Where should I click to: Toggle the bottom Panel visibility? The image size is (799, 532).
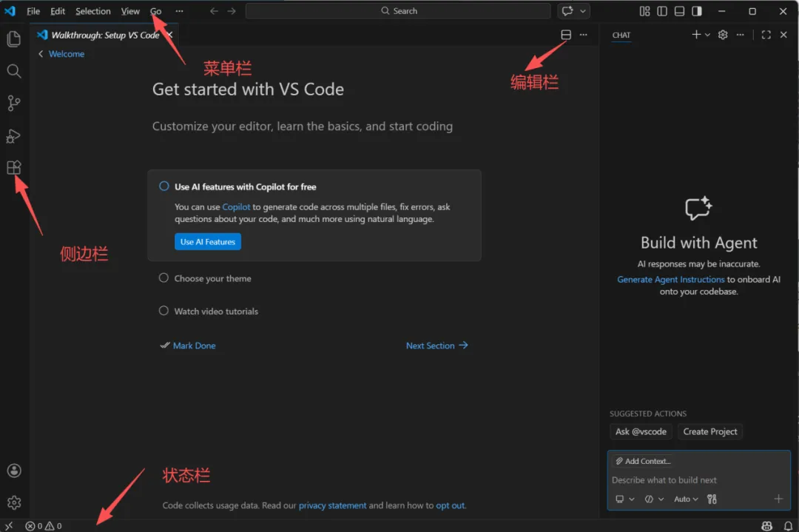(x=679, y=10)
